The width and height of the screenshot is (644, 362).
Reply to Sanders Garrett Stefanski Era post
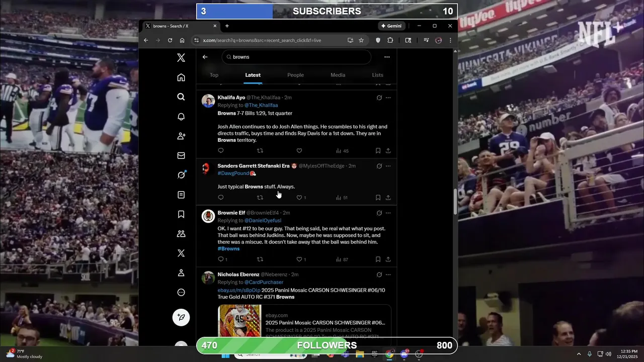pos(220,198)
